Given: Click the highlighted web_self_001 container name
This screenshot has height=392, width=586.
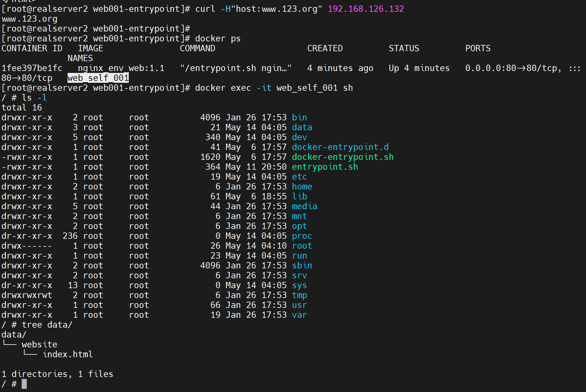Looking at the screenshot, I should [x=98, y=78].
